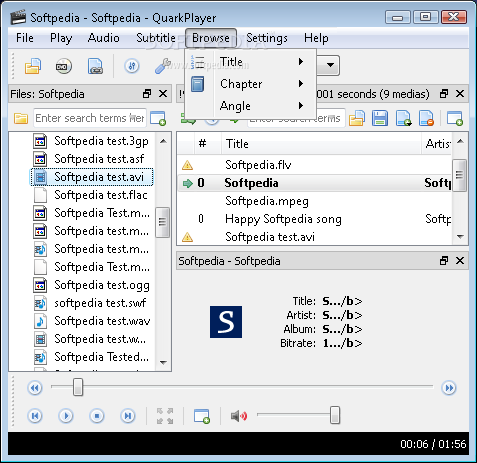Click new media window icon in controls
Viewport: 477px width, 463px height.
(202, 416)
